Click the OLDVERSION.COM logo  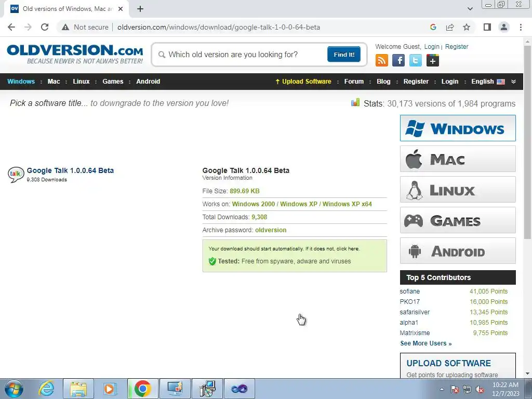click(x=75, y=54)
